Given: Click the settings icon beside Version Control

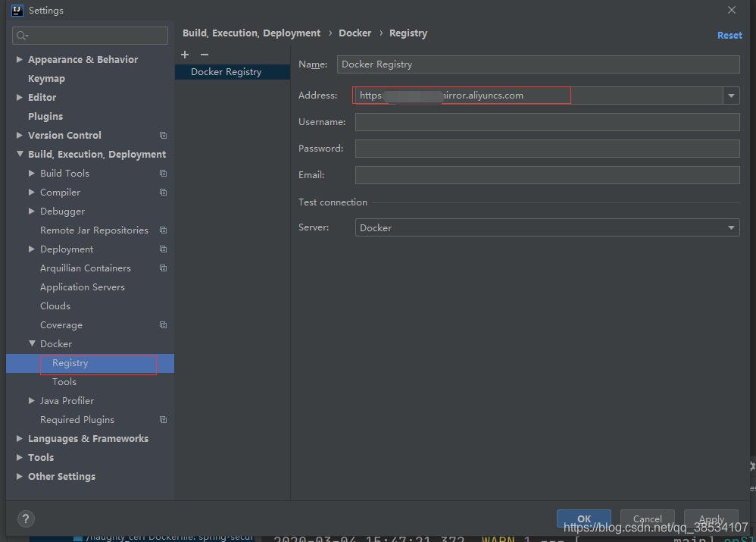Looking at the screenshot, I should 162,135.
